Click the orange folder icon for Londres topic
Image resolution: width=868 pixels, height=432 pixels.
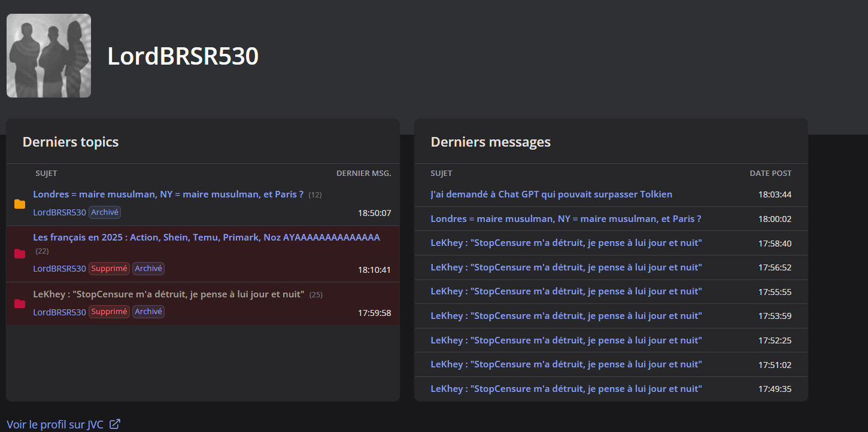point(20,204)
